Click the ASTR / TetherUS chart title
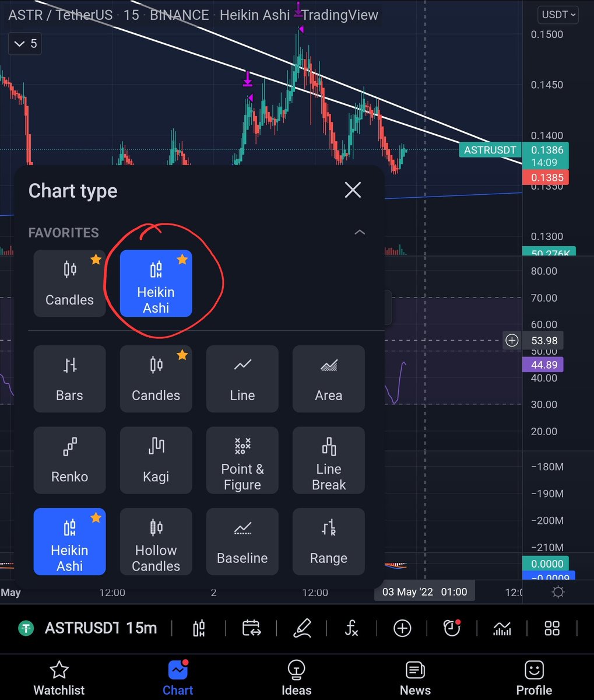This screenshot has height=700, width=594. coord(61,15)
